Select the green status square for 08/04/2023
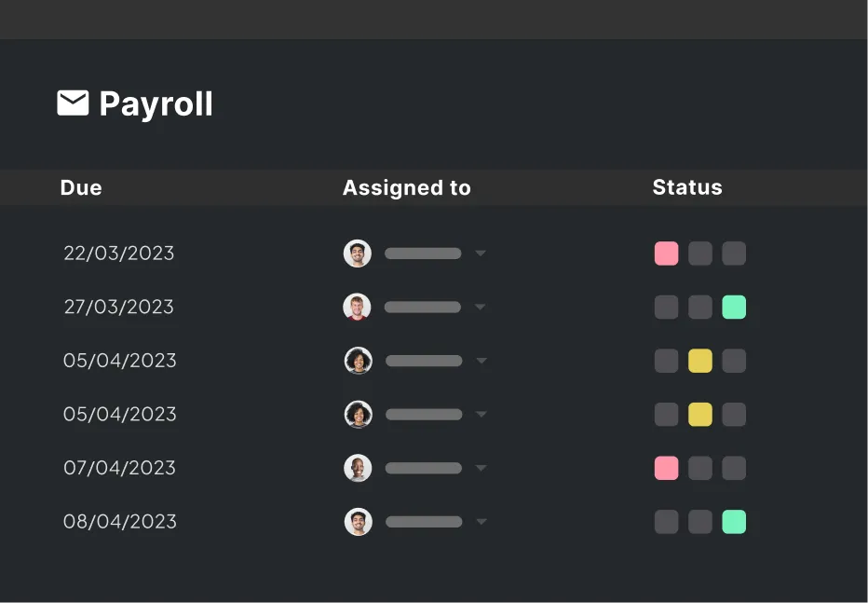 734,522
